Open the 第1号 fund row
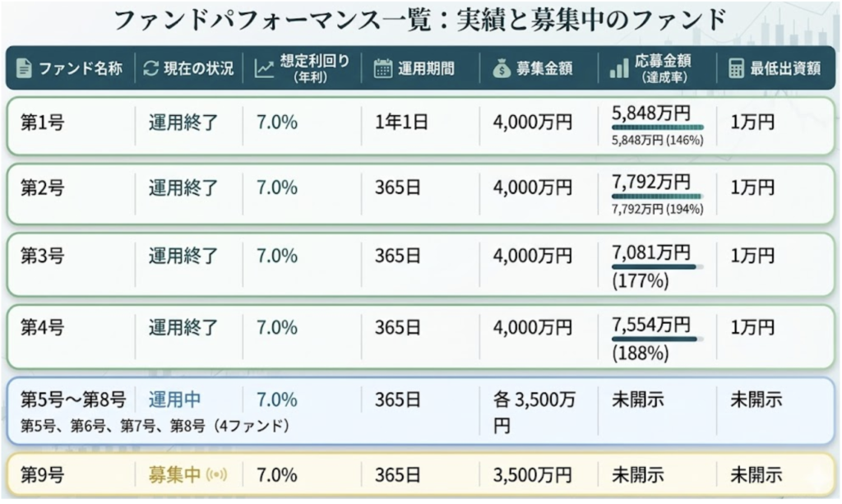Screen dimensions: 842x504 43,123
